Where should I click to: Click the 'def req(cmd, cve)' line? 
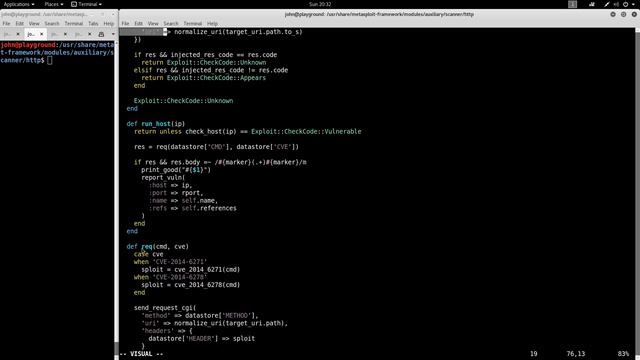(x=158, y=247)
